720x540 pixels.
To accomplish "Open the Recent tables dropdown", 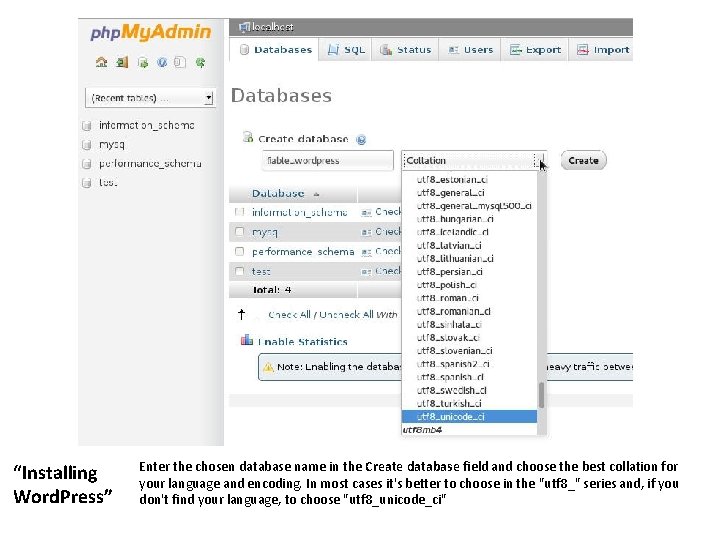I will tap(150, 98).
